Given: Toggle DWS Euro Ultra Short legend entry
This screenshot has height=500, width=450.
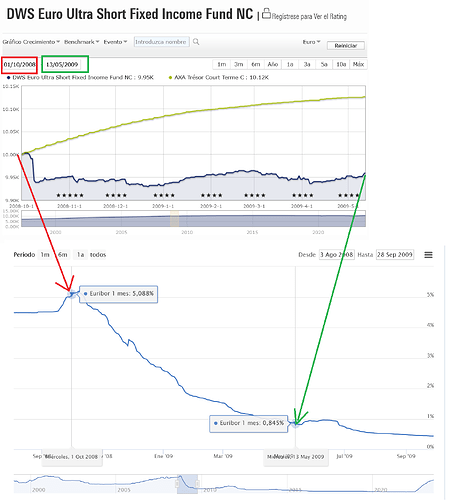Looking at the screenshot, I should point(80,77).
